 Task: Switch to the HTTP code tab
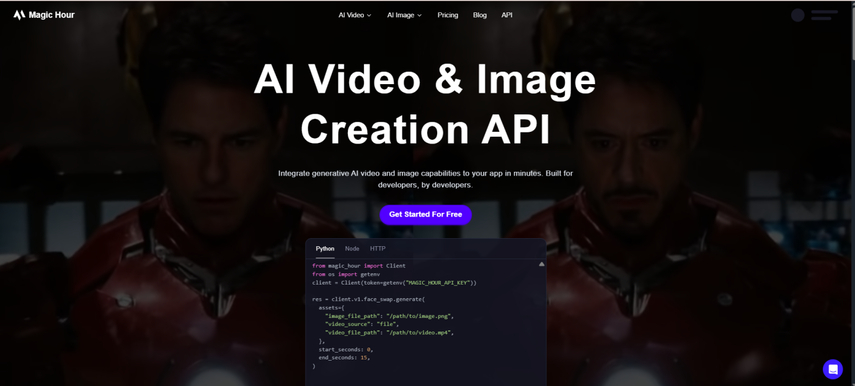click(x=378, y=249)
